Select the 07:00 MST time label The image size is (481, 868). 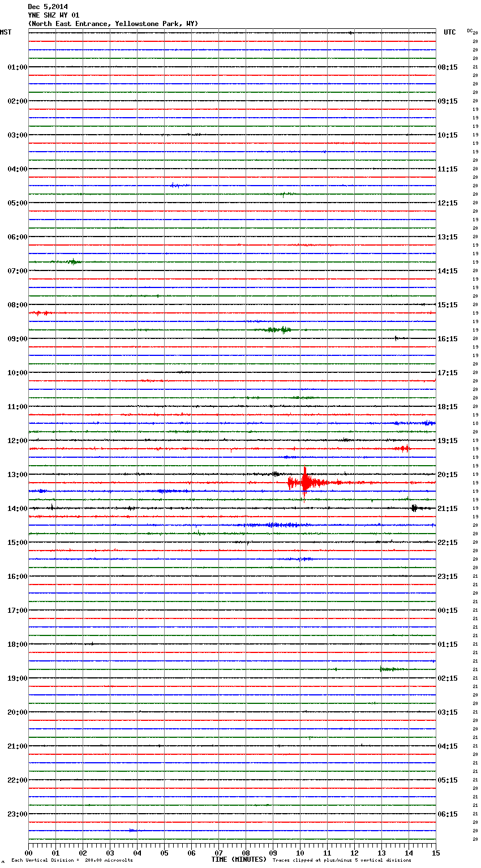pos(17,271)
